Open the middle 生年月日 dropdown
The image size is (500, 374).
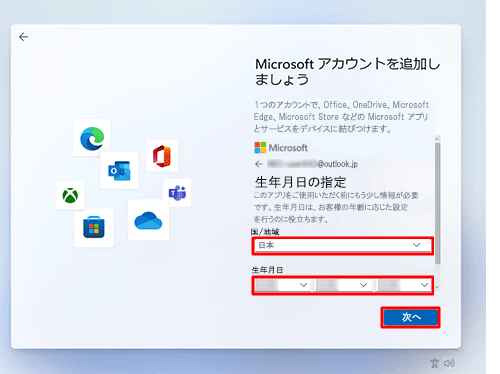coord(342,285)
